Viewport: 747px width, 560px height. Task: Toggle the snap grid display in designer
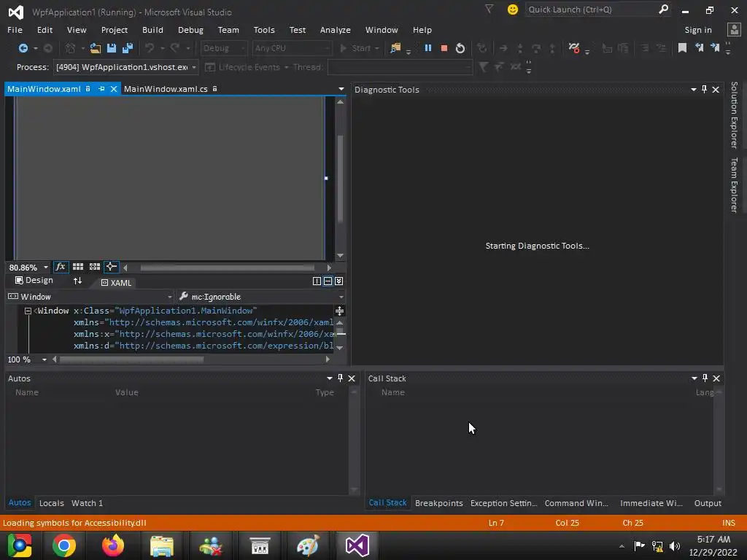(x=77, y=267)
